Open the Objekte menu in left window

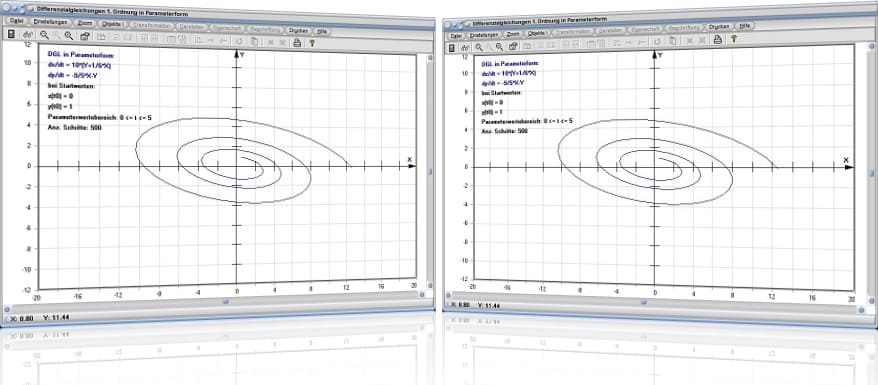[x=113, y=24]
